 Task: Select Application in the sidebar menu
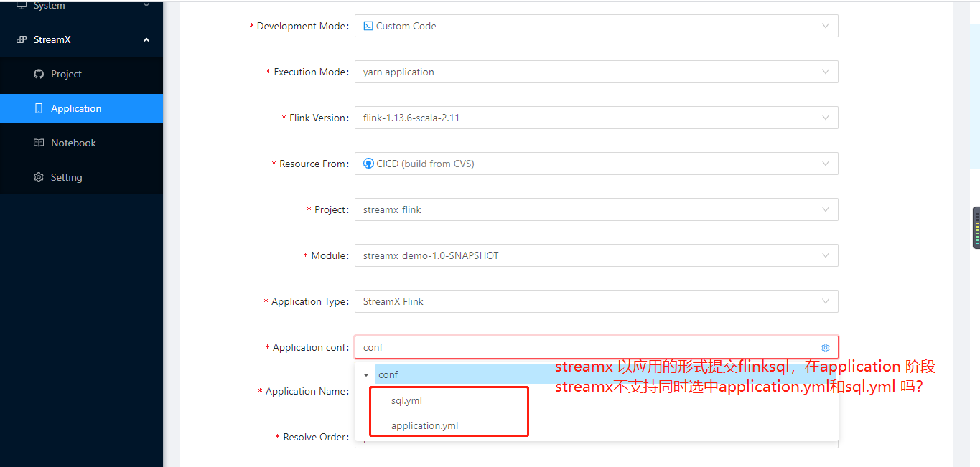[x=81, y=108]
